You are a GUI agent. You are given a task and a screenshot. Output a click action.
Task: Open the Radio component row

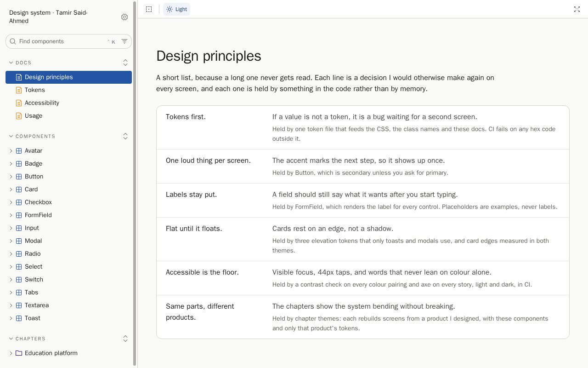(x=68, y=254)
